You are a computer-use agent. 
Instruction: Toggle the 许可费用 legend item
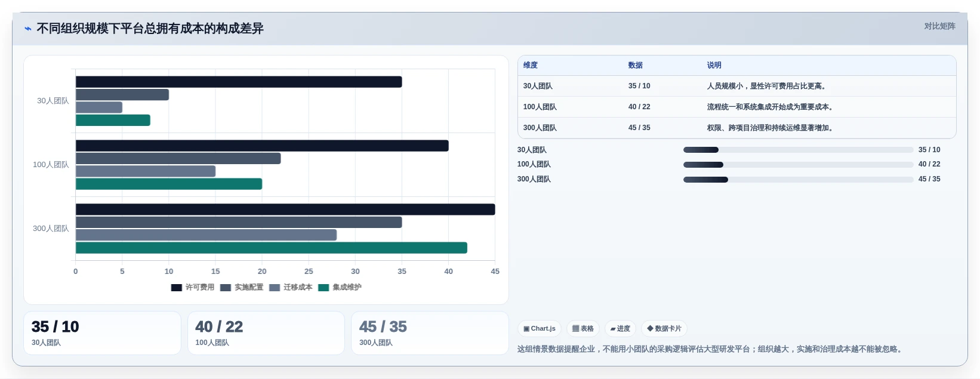click(x=193, y=287)
